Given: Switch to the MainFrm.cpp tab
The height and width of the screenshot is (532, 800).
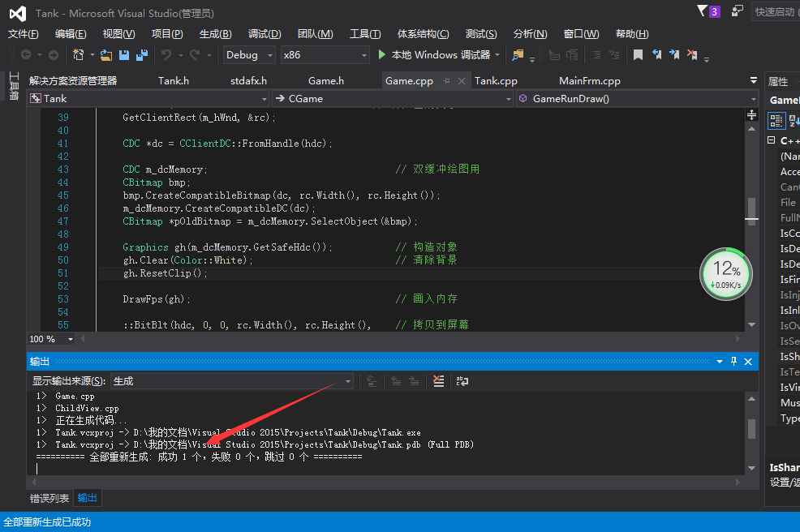Looking at the screenshot, I should (x=590, y=80).
